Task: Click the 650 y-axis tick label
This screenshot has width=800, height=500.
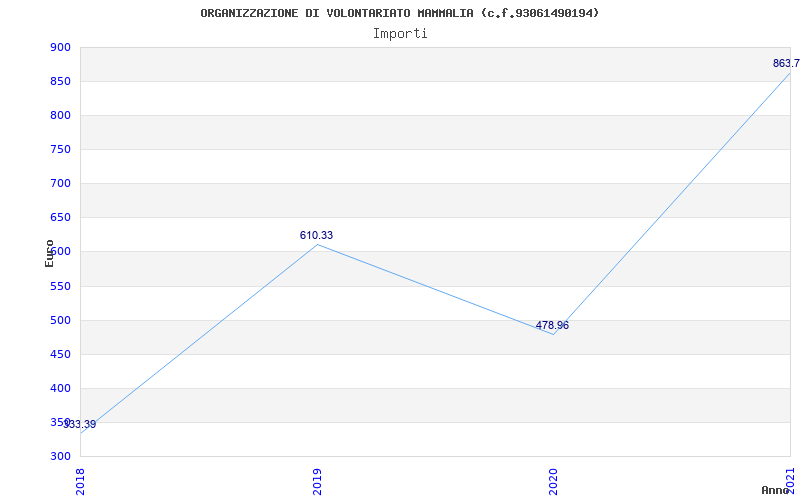Action: coord(60,217)
